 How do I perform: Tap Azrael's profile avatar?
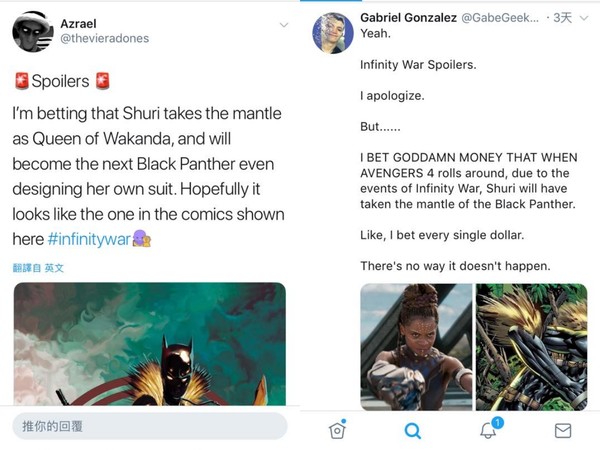click(33, 31)
